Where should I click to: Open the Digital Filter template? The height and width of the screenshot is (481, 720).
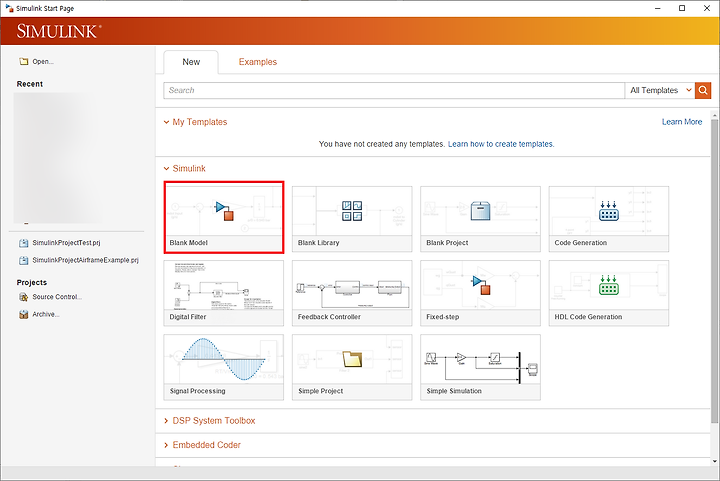click(224, 293)
